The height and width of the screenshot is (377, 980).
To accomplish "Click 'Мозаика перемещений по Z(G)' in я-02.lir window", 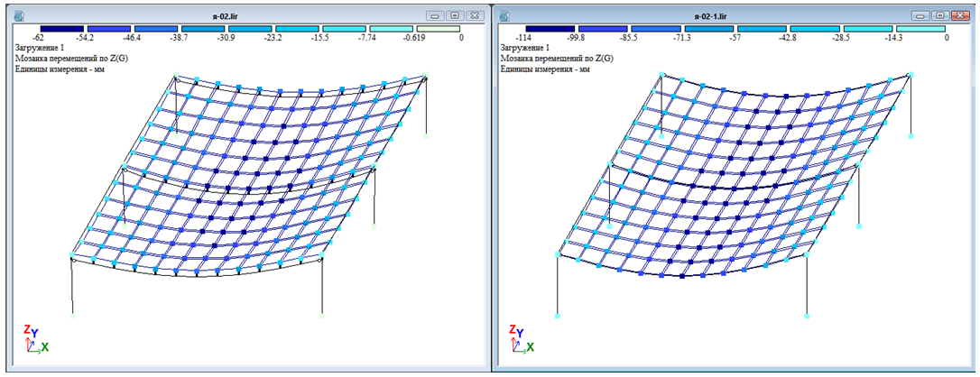I will click(x=70, y=58).
